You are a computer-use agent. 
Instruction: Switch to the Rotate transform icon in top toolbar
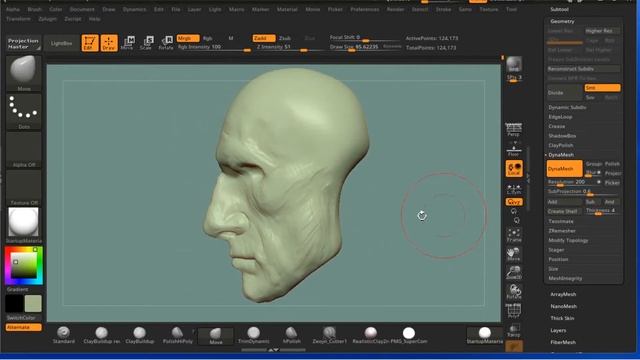point(166,43)
